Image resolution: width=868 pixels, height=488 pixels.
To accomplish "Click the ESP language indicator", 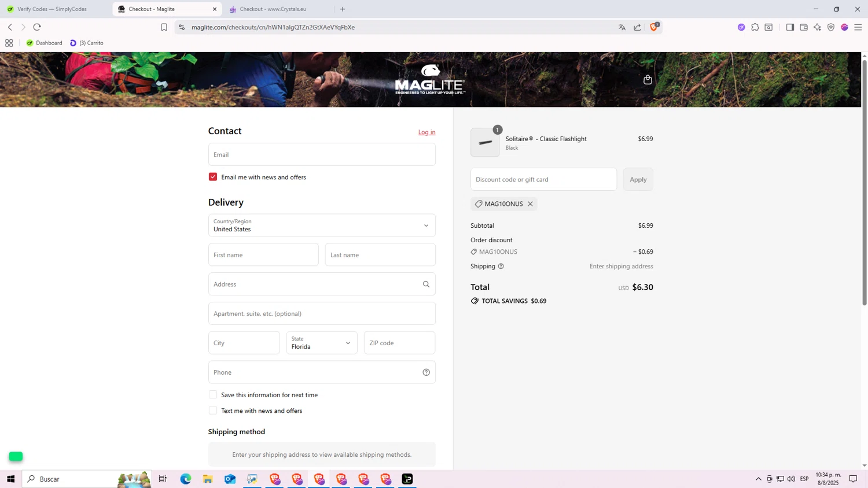I will (x=804, y=479).
